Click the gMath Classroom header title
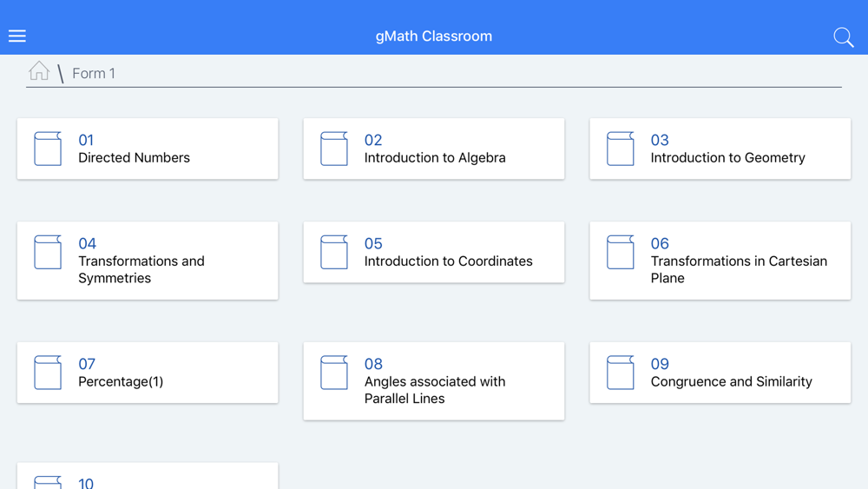 tap(434, 36)
